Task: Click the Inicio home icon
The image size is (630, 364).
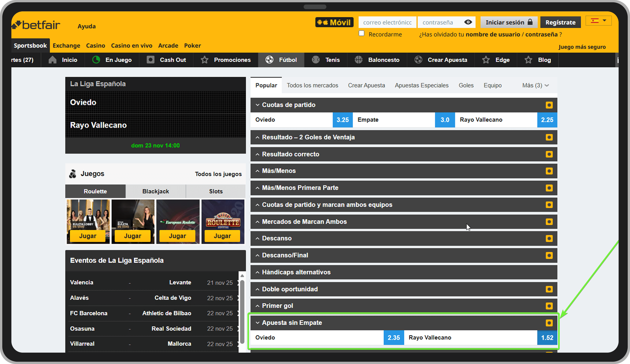Action: 53,60
